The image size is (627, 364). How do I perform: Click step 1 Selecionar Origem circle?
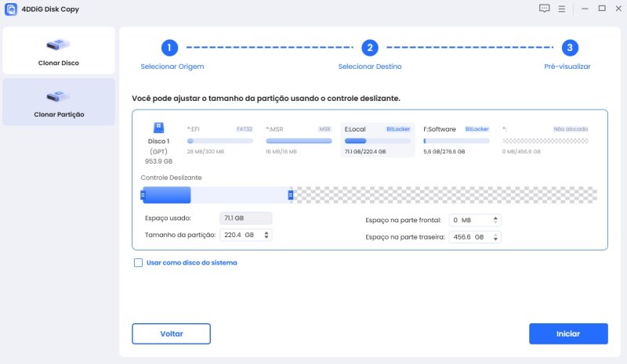171,48
